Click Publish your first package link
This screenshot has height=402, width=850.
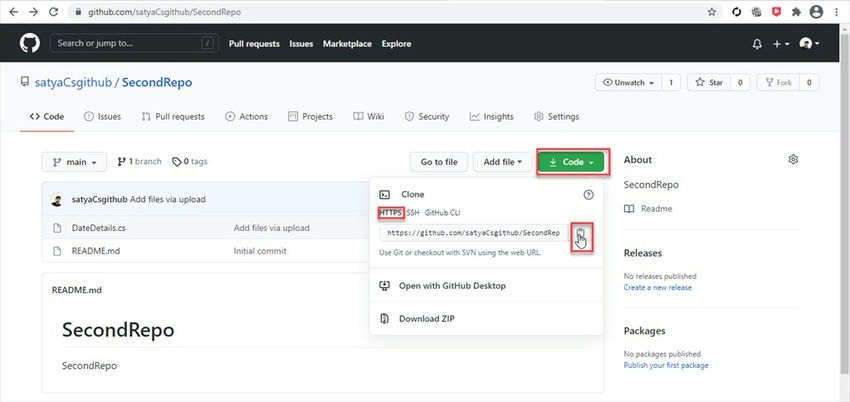point(666,365)
